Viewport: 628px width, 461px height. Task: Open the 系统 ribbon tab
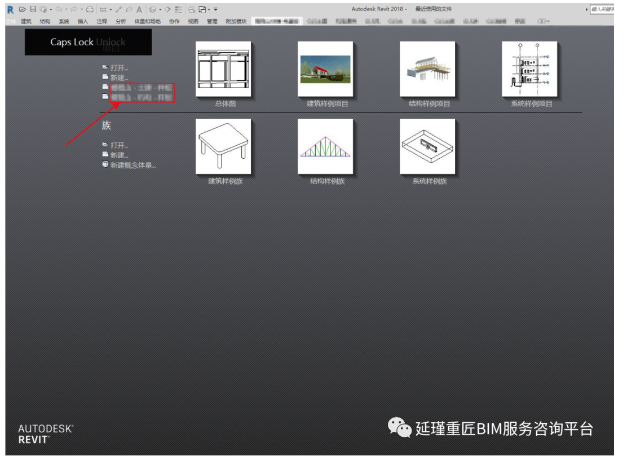click(64, 21)
